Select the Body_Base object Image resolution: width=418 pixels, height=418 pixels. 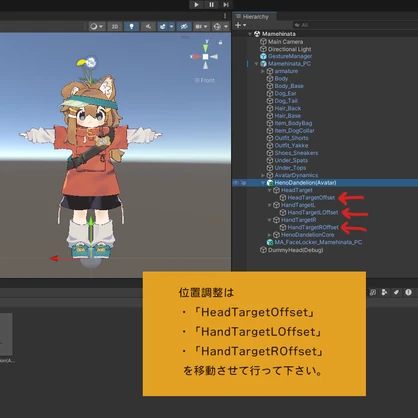click(289, 86)
